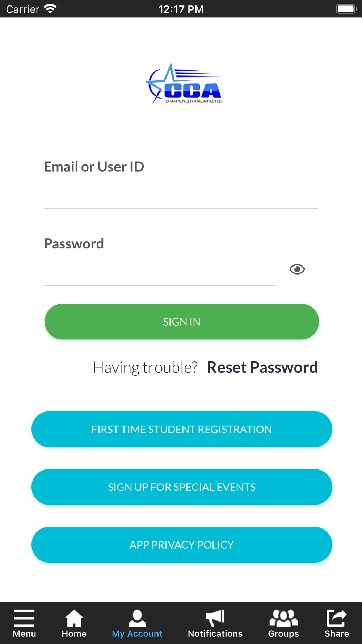Select the Menu tab label

tap(24, 633)
